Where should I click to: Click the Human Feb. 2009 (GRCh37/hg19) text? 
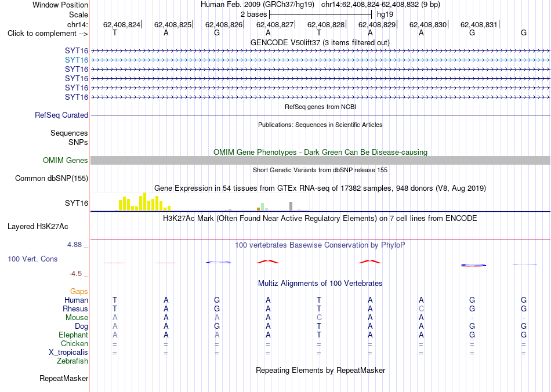click(x=258, y=5)
